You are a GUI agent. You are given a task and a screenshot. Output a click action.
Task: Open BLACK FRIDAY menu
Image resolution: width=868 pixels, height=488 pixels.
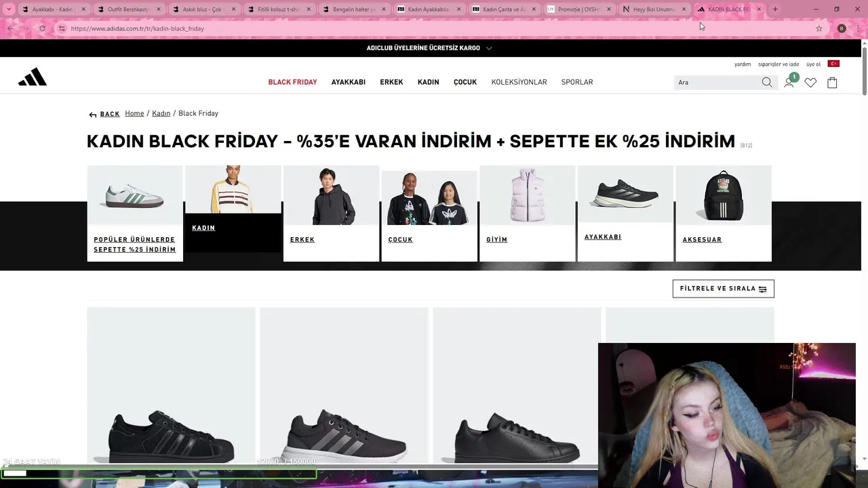[x=292, y=82]
